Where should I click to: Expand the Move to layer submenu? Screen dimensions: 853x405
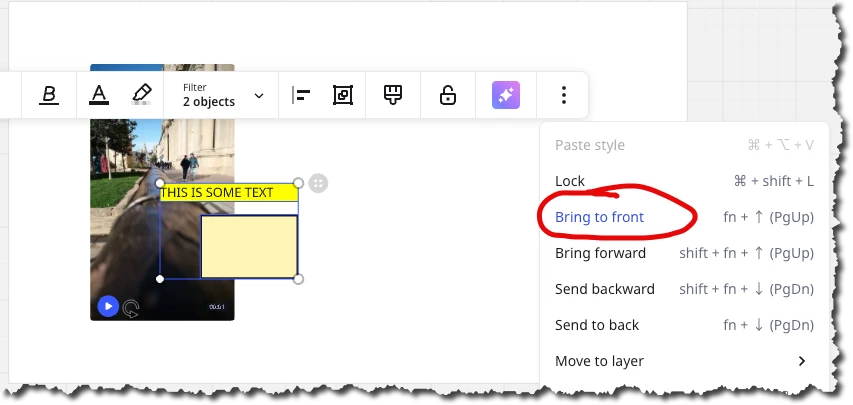point(684,361)
